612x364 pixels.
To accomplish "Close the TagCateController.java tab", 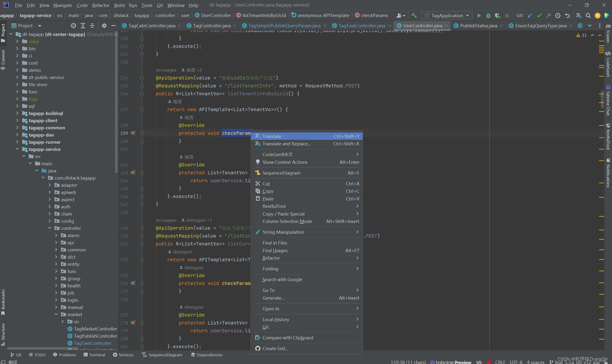I will point(179,26).
